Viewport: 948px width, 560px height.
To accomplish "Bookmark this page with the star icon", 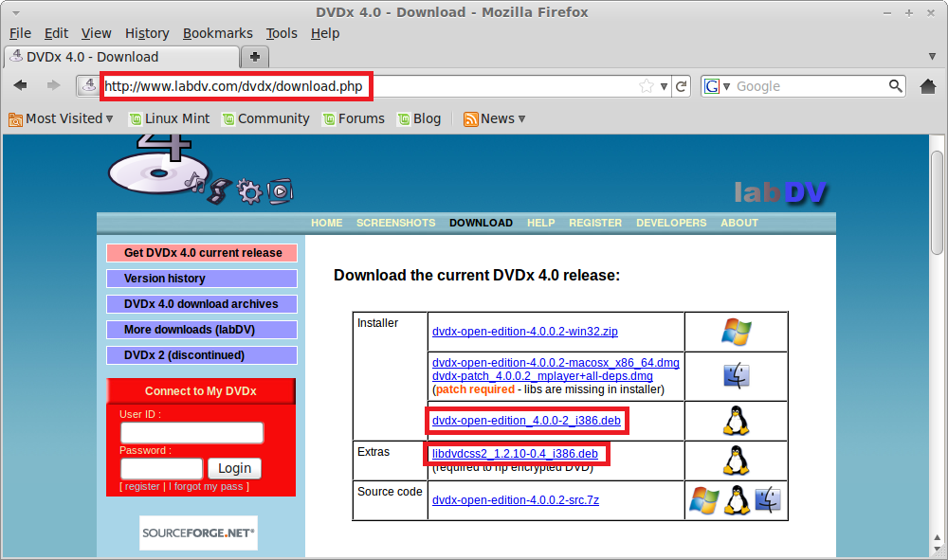I will [647, 86].
